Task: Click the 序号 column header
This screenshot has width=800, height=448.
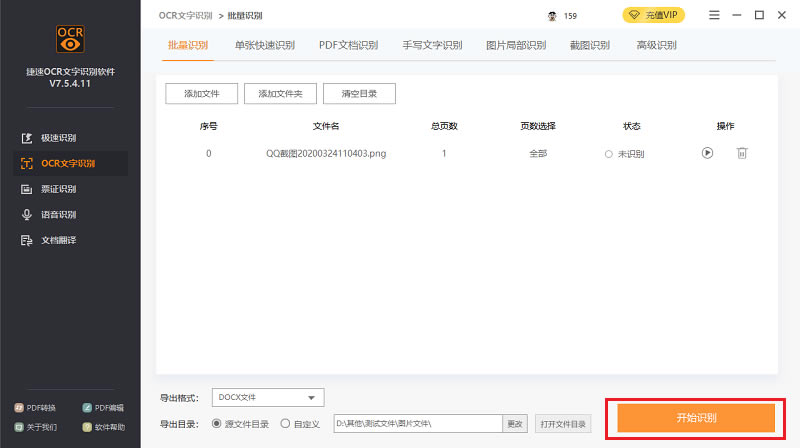Action: tap(208, 126)
